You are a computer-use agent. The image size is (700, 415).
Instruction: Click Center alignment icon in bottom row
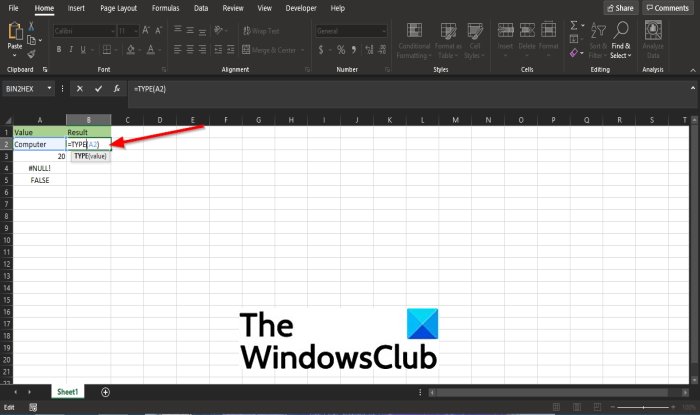(190, 50)
